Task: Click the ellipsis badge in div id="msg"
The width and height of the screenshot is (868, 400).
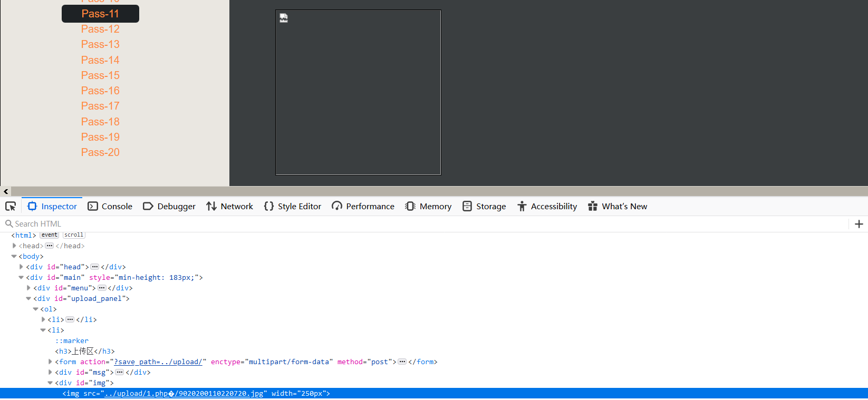Action: 120,372
